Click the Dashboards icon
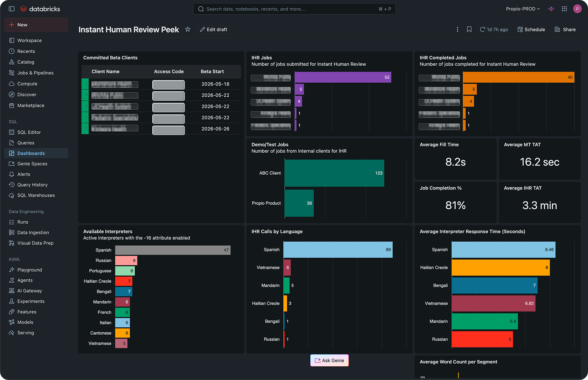This screenshot has height=380, width=588. (x=12, y=153)
